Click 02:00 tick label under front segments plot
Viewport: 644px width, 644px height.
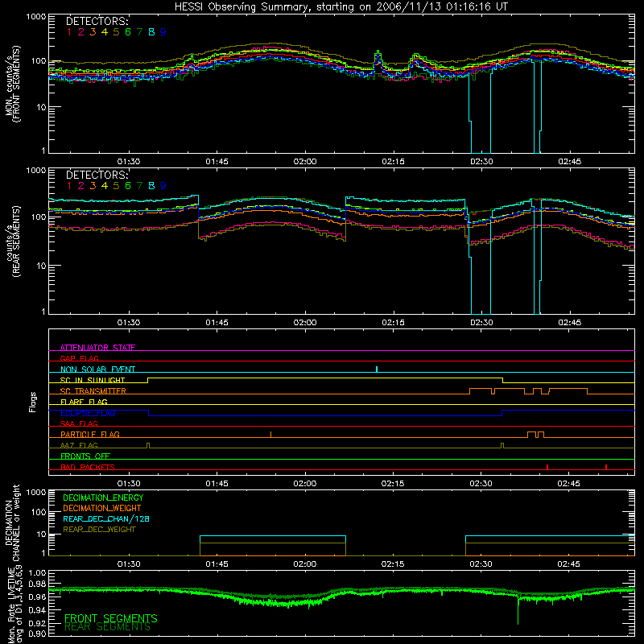tap(305, 162)
